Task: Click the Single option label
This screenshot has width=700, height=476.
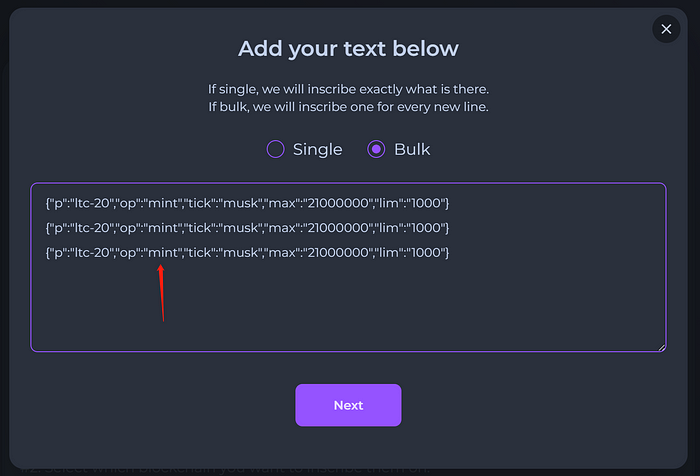Action: pos(317,149)
